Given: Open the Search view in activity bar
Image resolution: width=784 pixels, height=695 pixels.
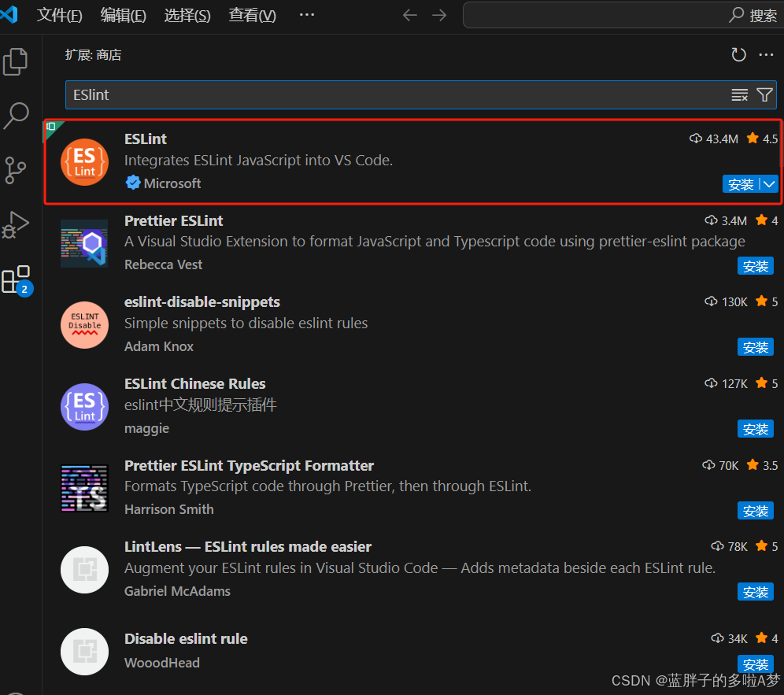Looking at the screenshot, I should (16, 116).
